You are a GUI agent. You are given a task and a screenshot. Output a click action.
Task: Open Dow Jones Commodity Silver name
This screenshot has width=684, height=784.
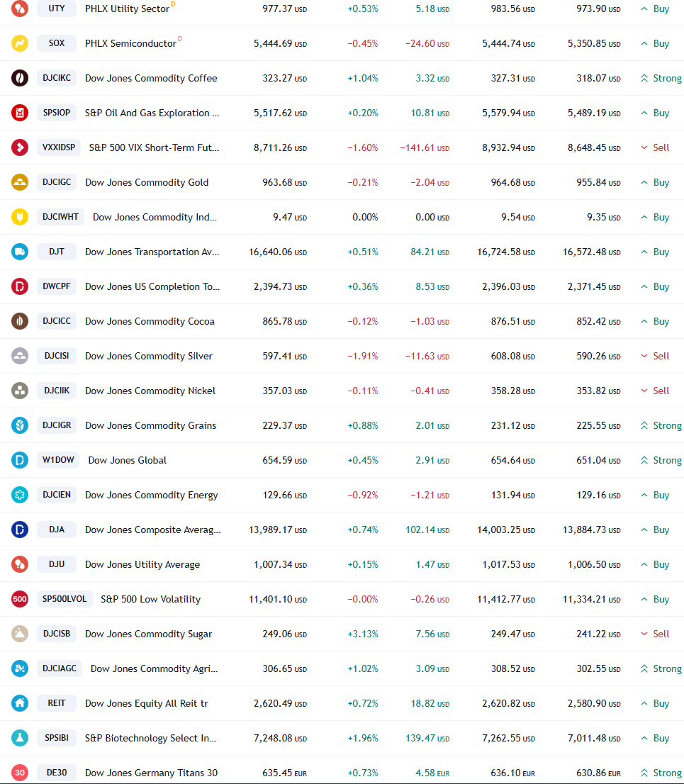click(x=149, y=356)
